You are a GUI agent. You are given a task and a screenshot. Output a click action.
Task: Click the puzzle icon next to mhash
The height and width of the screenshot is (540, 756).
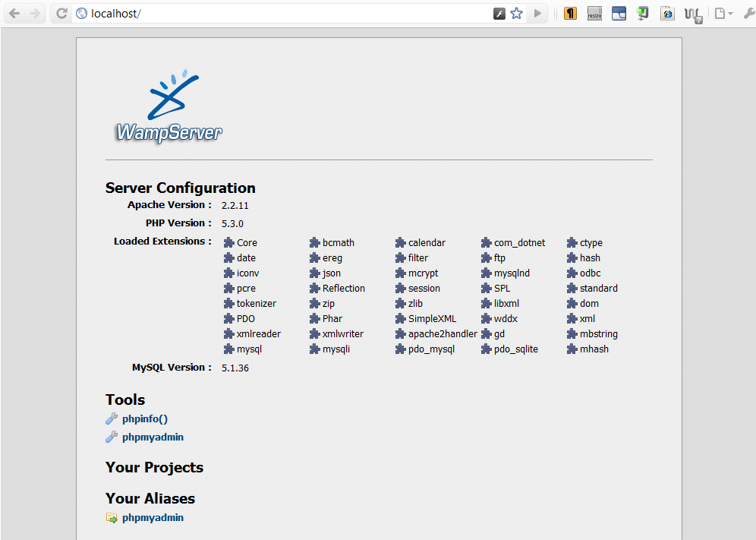click(572, 349)
